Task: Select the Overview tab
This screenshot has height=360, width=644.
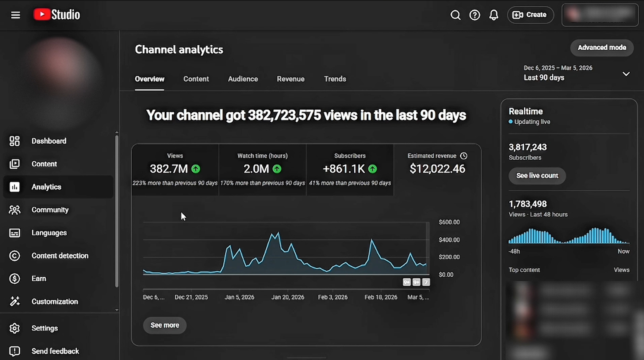Action: pos(149,79)
